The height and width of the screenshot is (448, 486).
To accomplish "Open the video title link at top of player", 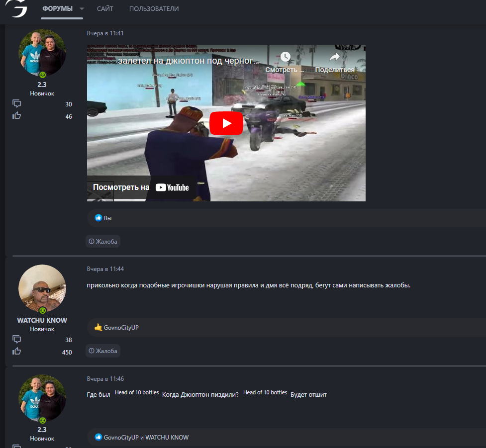I will (188, 61).
